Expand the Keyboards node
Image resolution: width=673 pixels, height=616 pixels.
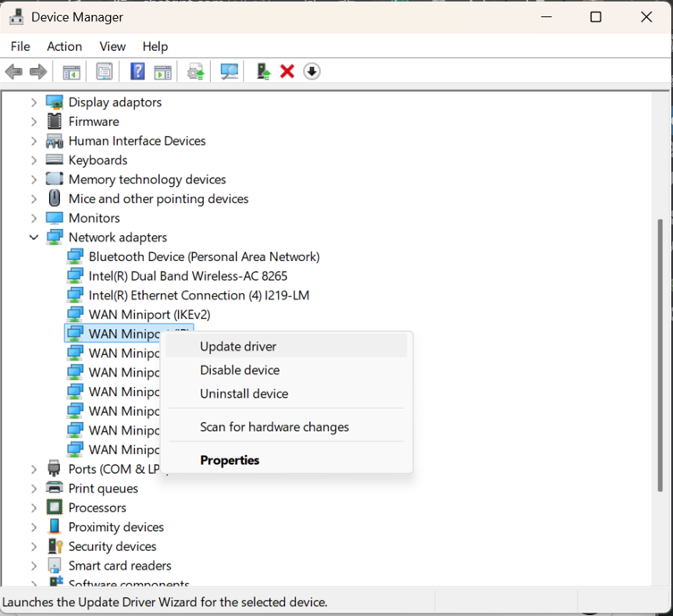click(34, 161)
